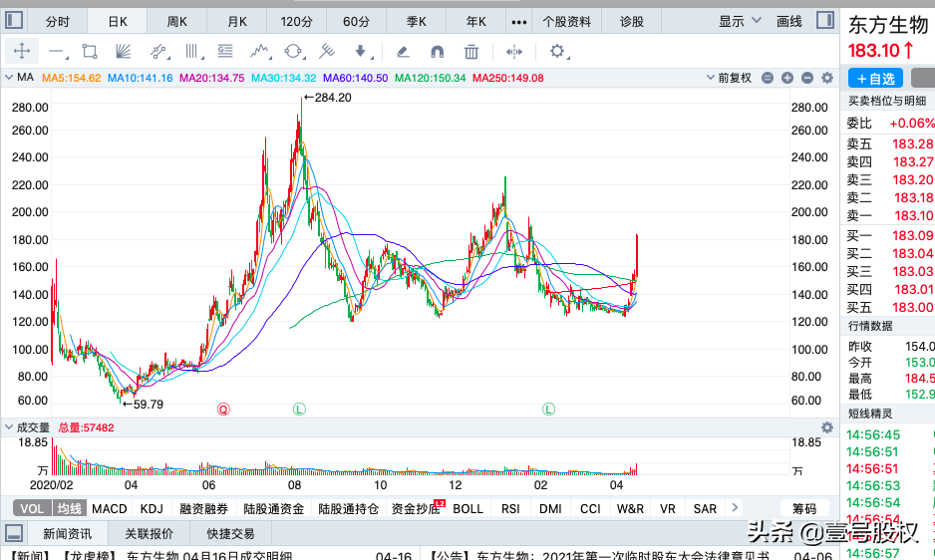Show more indicators right arrow
The height and width of the screenshot is (560, 935).
coord(735,507)
